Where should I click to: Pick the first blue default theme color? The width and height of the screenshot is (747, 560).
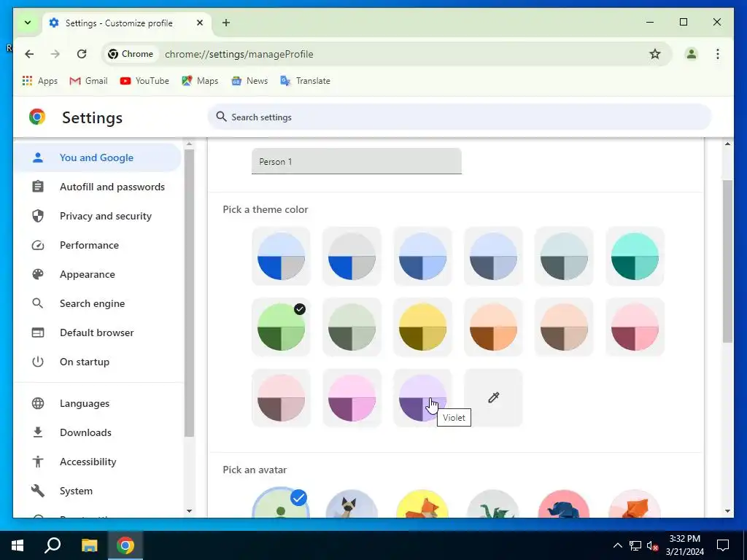point(281,256)
